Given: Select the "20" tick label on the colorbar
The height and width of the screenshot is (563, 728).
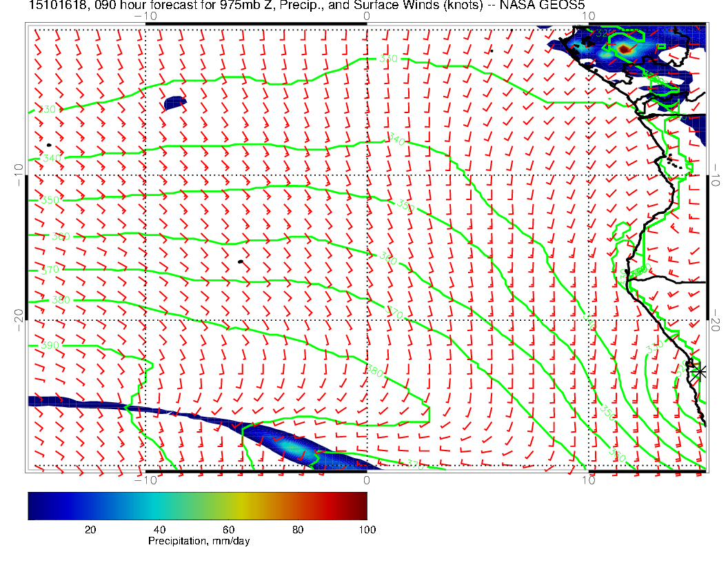Looking at the screenshot, I should click(90, 529).
